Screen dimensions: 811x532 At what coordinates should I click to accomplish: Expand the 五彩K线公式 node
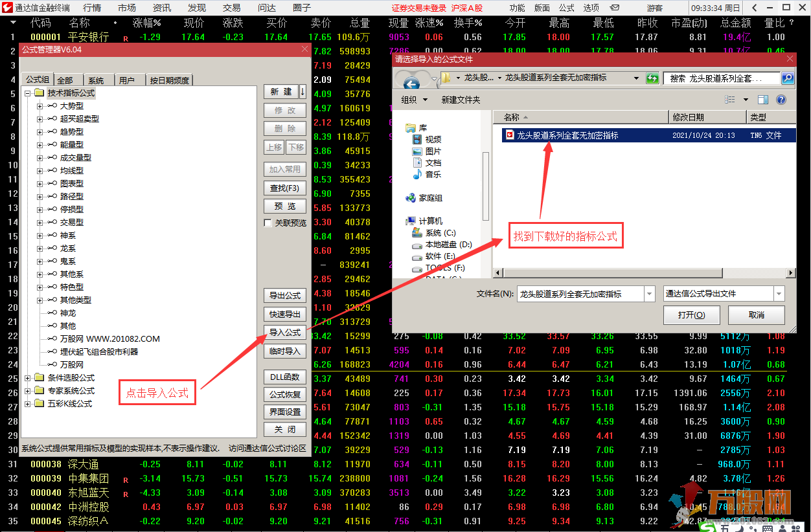pos(28,404)
